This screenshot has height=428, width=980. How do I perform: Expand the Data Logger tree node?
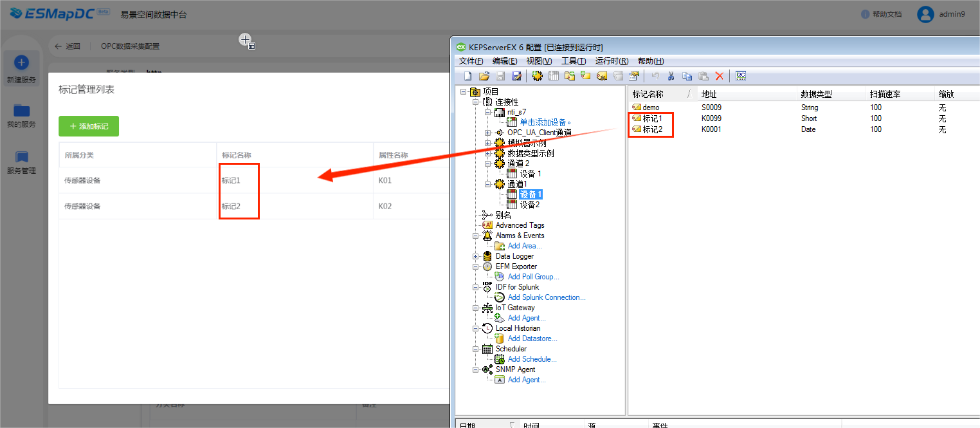click(476, 257)
